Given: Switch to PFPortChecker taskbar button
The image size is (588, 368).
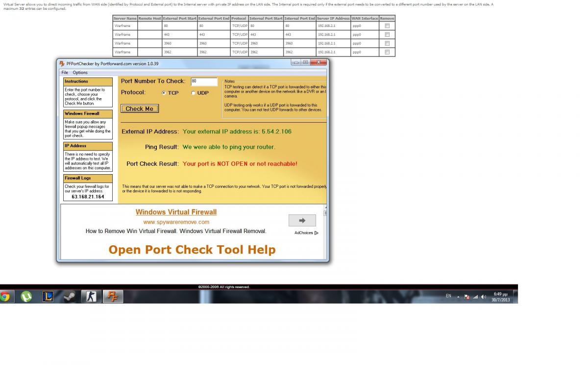Looking at the screenshot, I should coord(113,296).
